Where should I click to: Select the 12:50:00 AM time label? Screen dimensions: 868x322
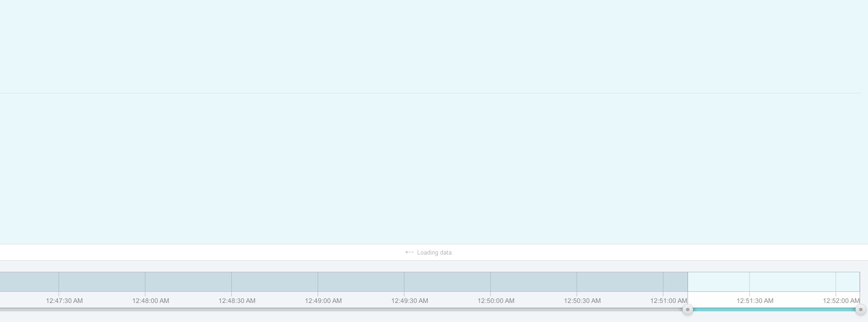point(496,301)
